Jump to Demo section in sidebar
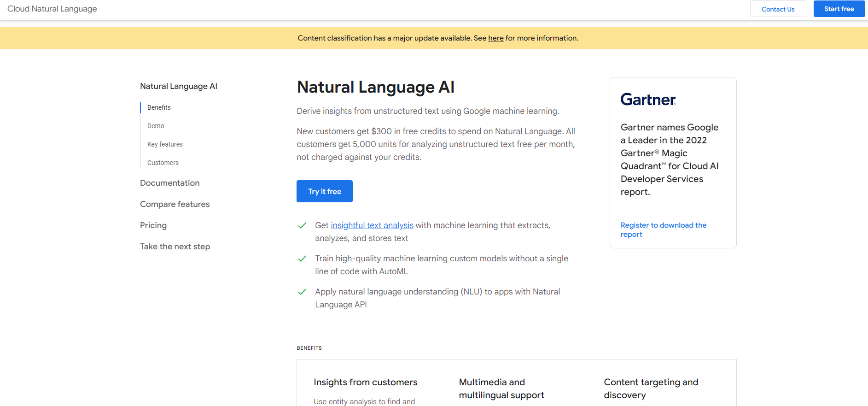This screenshot has height=406, width=868. 156,126
